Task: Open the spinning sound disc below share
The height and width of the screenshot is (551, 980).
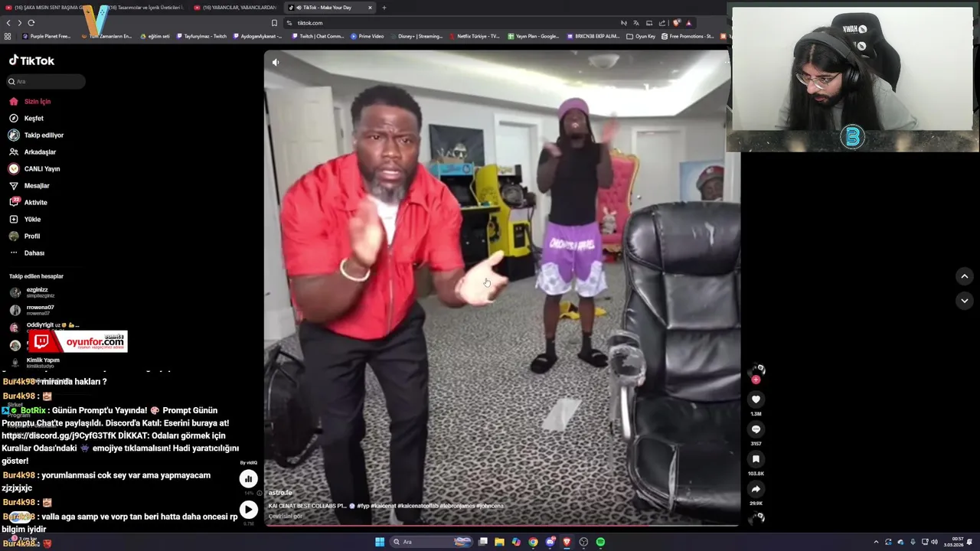Action: coord(756,518)
